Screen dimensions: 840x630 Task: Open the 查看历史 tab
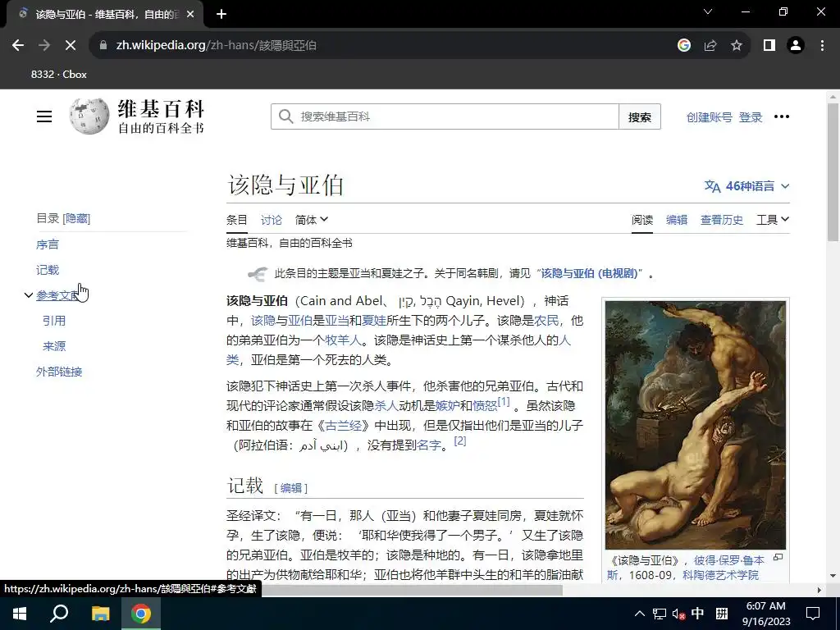[722, 220]
